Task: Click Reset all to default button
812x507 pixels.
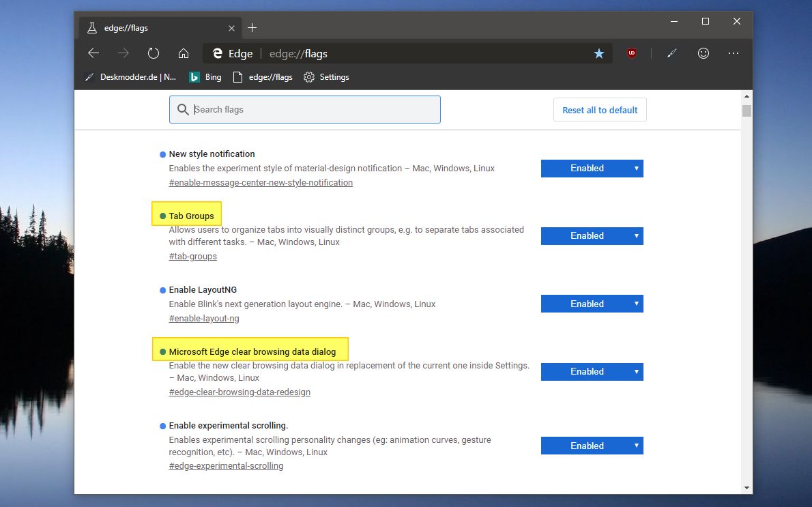Action: coord(600,110)
